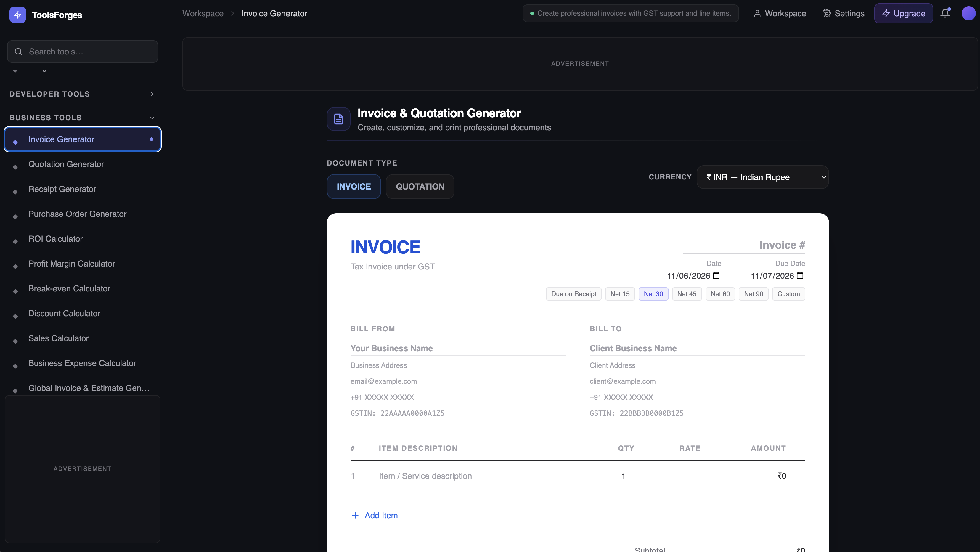This screenshot has width=980, height=552.
Task: Click client@example.com email field
Action: (697, 381)
